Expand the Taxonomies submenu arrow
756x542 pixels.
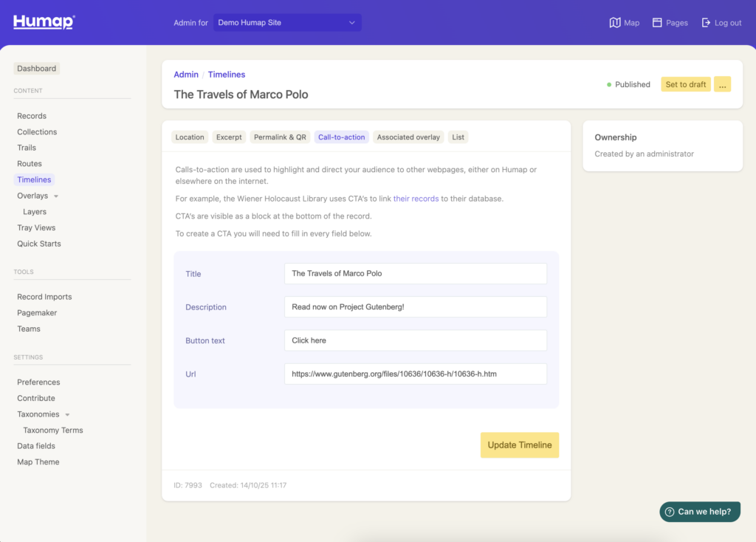click(68, 415)
